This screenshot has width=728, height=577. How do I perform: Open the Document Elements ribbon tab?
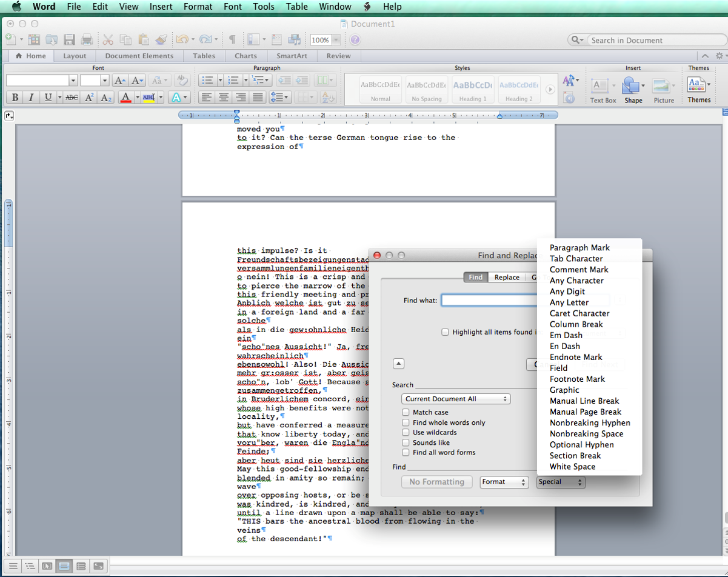point(139,56)
